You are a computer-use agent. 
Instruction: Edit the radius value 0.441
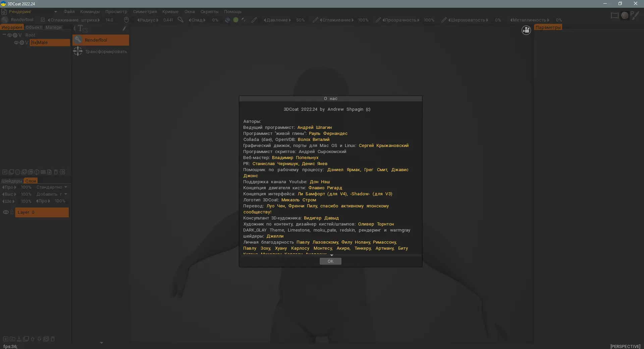click(168, 20)
